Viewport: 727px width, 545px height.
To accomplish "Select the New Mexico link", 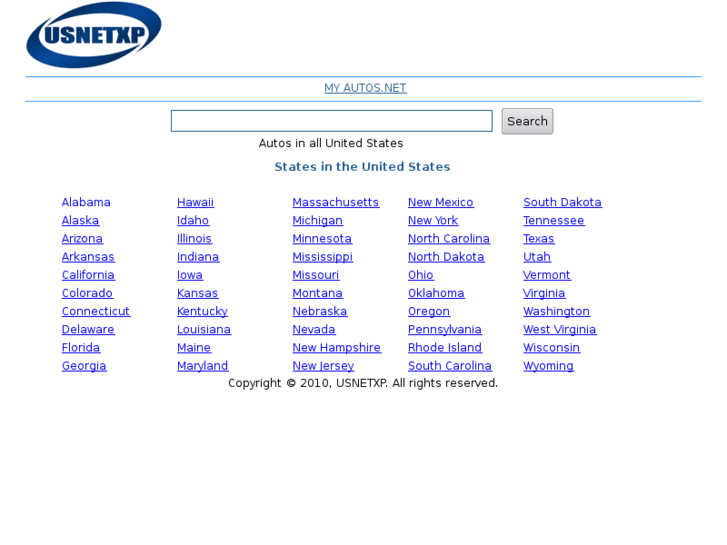I will 440,202.
